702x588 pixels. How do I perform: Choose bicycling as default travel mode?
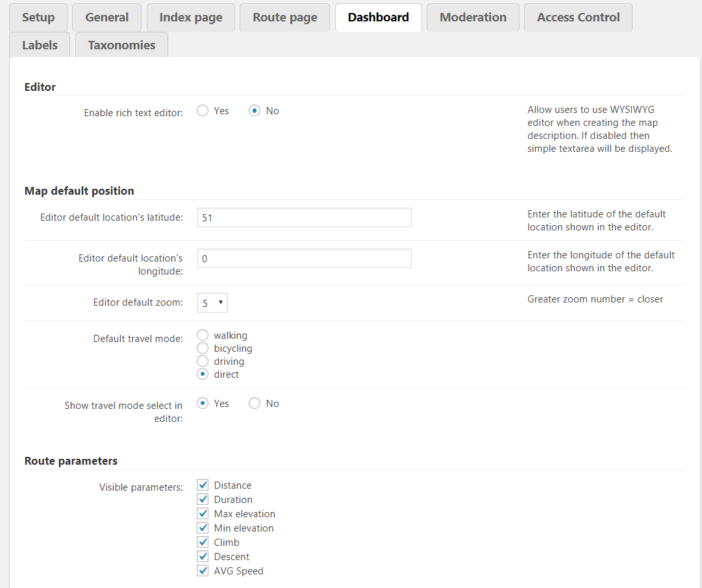click(203, 348)
